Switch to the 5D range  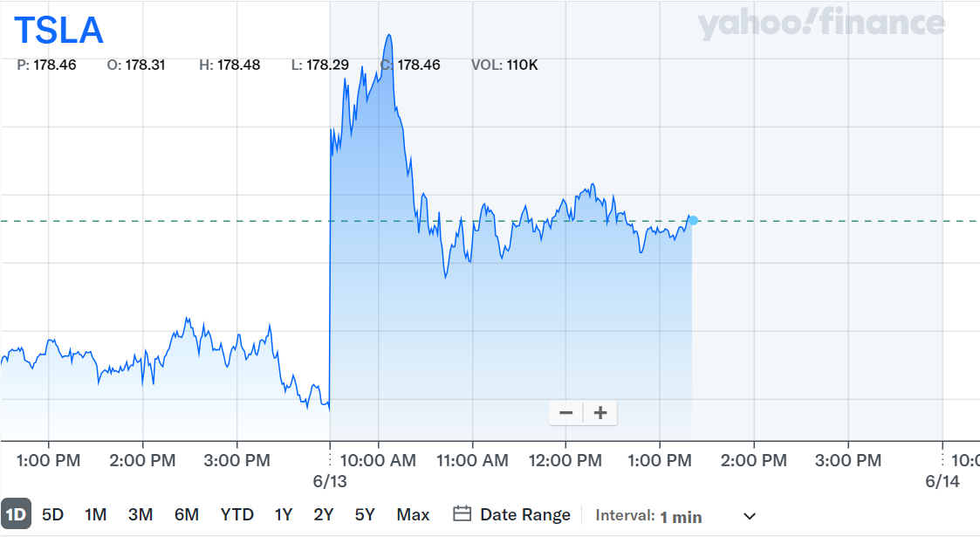53,514
